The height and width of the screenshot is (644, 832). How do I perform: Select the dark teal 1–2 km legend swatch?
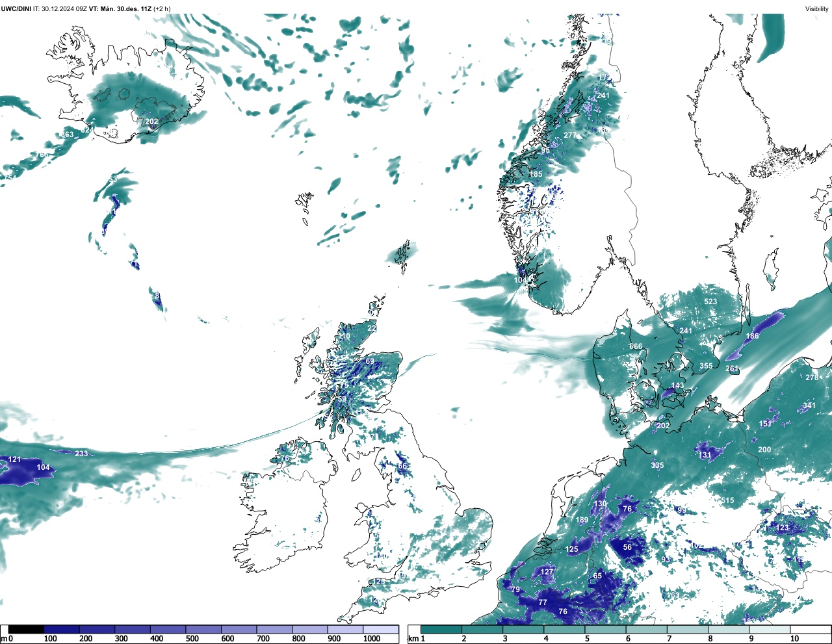[441, 629]
